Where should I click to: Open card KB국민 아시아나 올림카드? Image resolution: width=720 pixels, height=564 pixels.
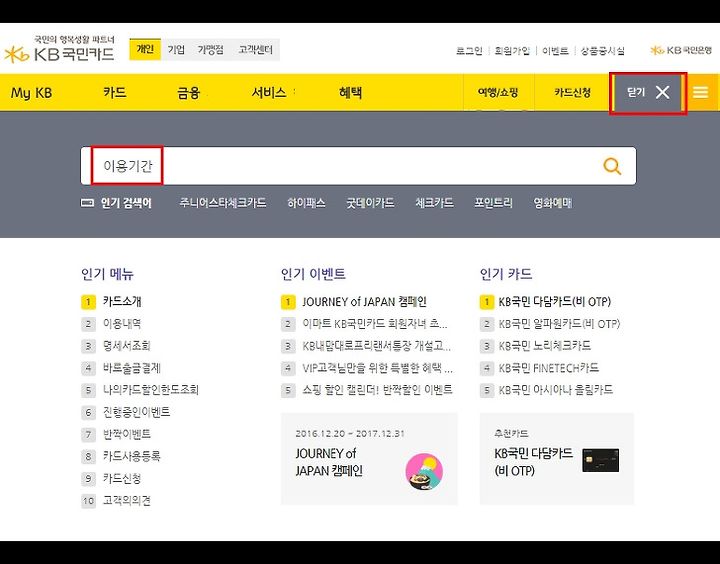pos(556,389)
